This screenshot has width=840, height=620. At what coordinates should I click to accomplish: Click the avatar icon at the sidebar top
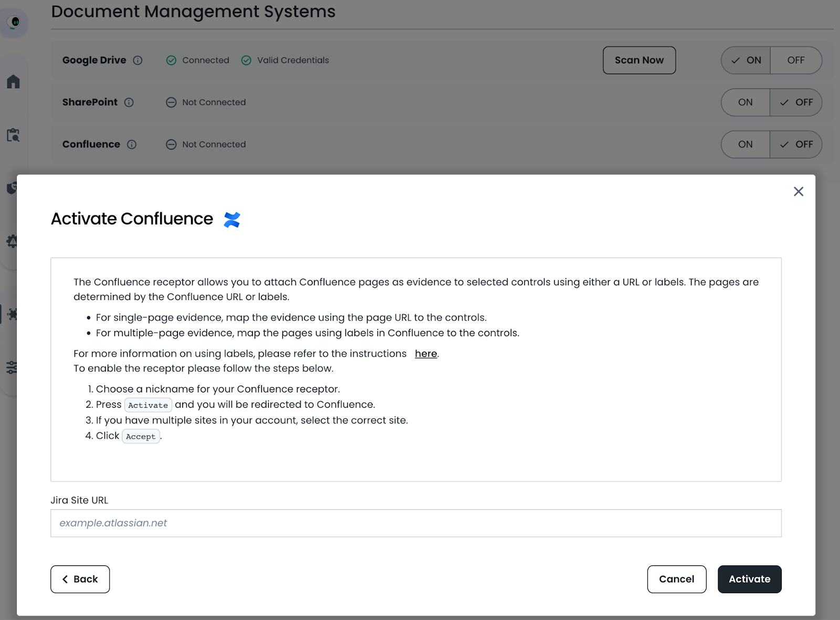(15, 22)
